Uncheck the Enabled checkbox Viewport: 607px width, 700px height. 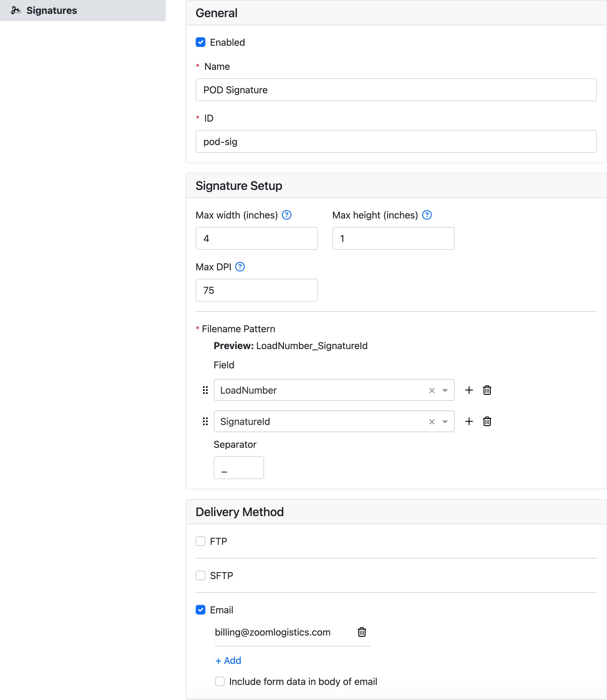201,42
